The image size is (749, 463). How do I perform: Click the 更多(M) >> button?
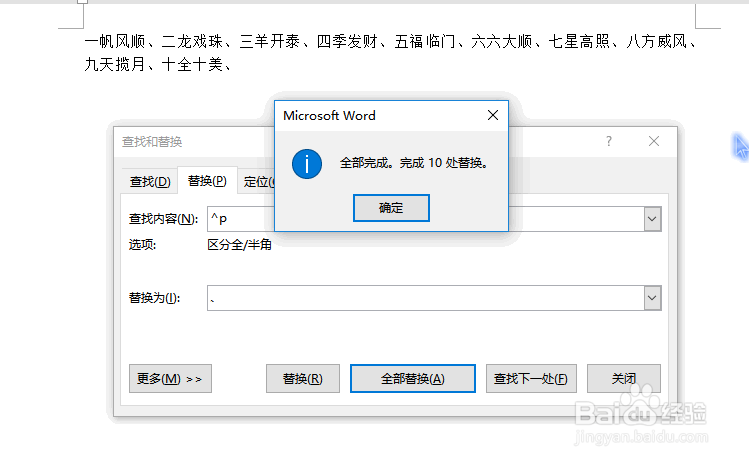pyautogui.click(x=170, y=378)
